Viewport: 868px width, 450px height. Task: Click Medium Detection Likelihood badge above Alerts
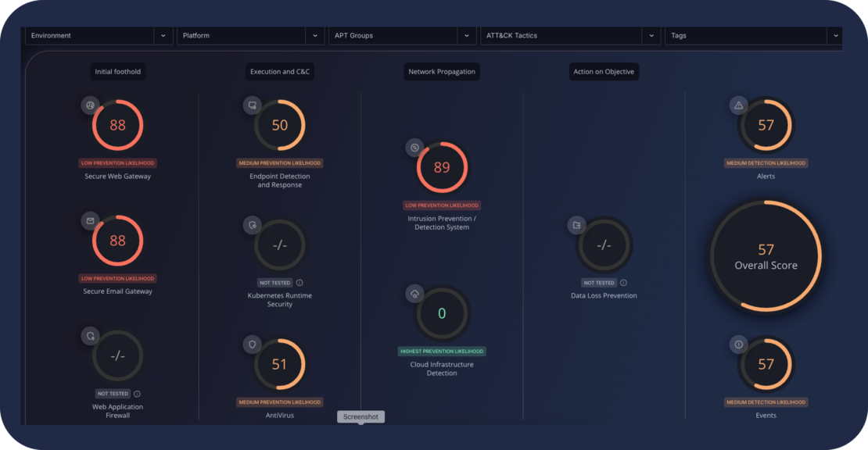coord(766,163)
